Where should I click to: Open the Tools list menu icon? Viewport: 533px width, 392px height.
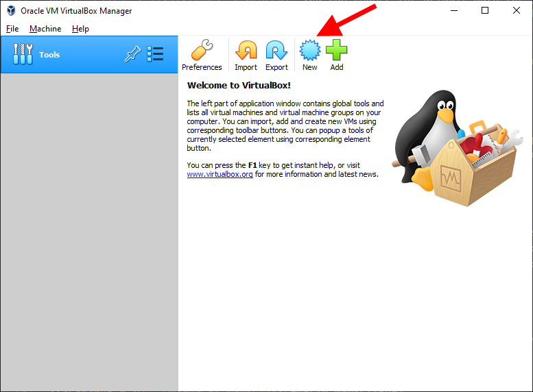[x=155, y=54]
